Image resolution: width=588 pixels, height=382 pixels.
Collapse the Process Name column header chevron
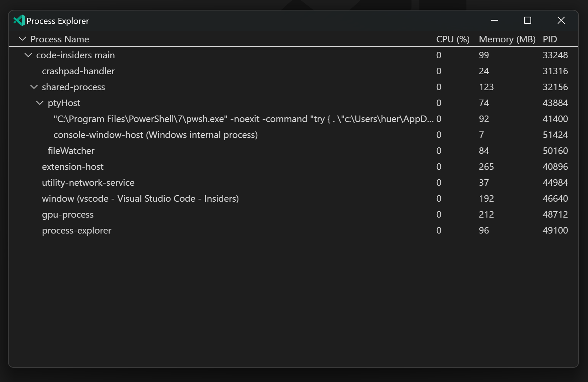[22, 39]
